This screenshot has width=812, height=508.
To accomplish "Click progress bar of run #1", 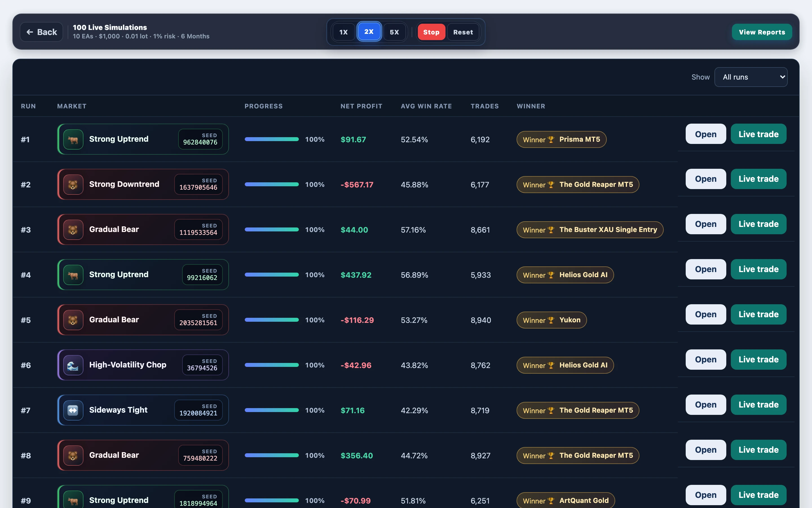I will tap(272, 139).
